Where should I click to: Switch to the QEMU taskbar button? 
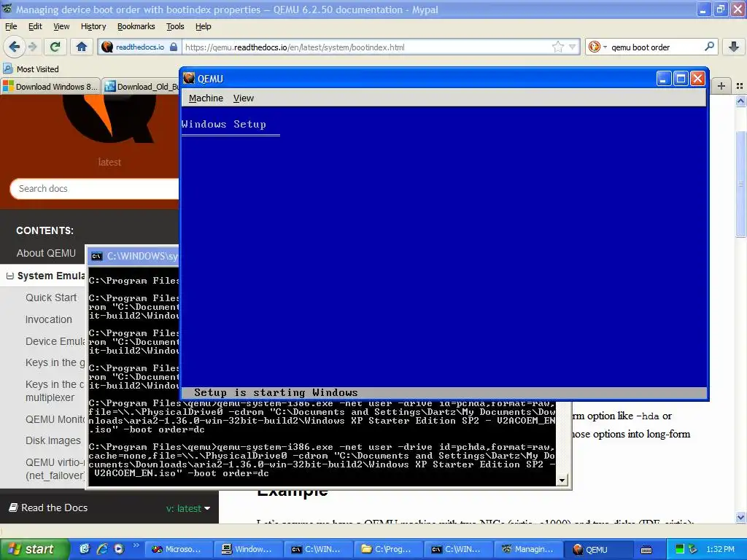coord(598,549)
